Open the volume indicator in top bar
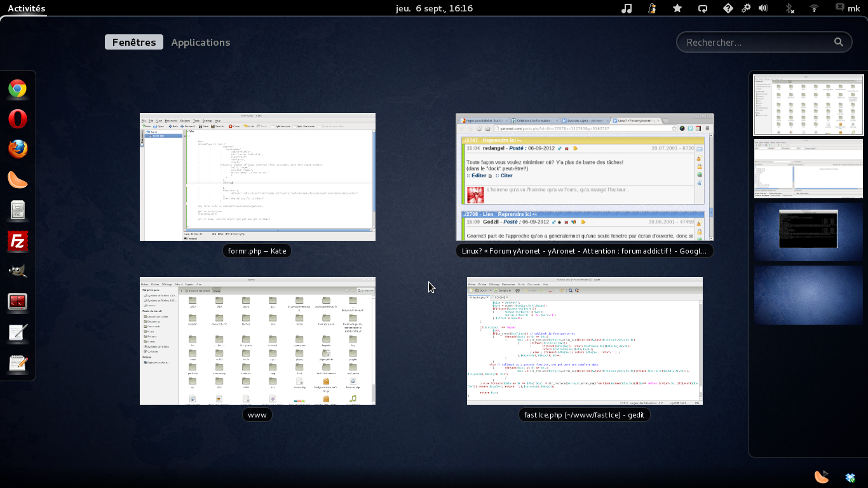868x488 pixels. [763, 8]
